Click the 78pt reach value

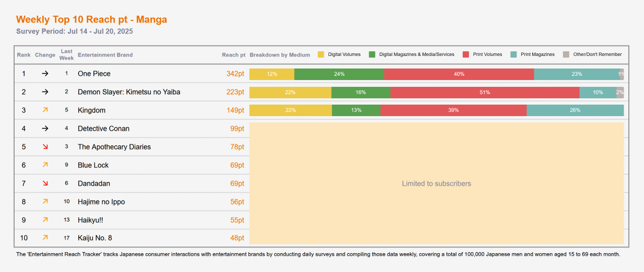coord(237,147)
